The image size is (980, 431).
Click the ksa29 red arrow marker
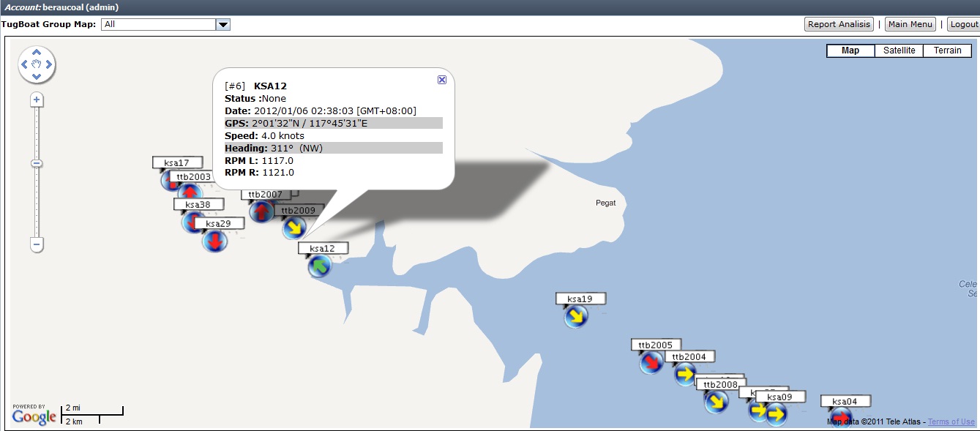215,240
